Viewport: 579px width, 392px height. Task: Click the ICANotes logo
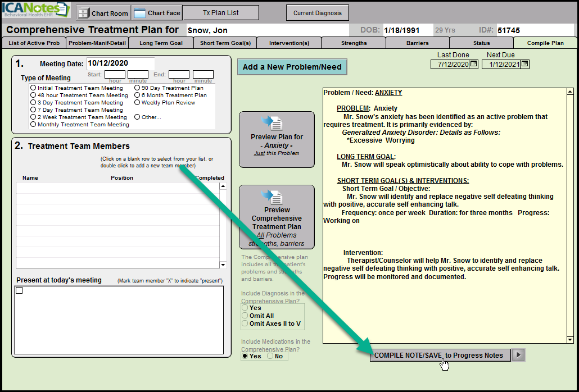click(x=36, y=11)
